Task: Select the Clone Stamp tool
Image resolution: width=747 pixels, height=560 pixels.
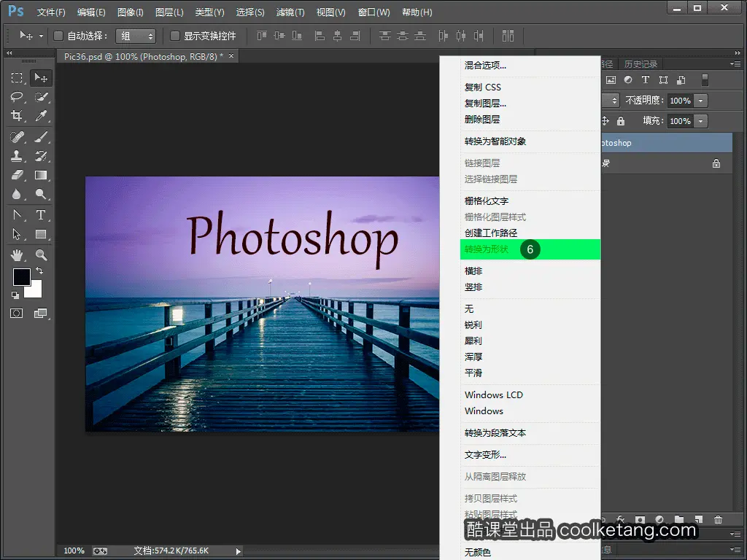Action: tap(17, 156)
